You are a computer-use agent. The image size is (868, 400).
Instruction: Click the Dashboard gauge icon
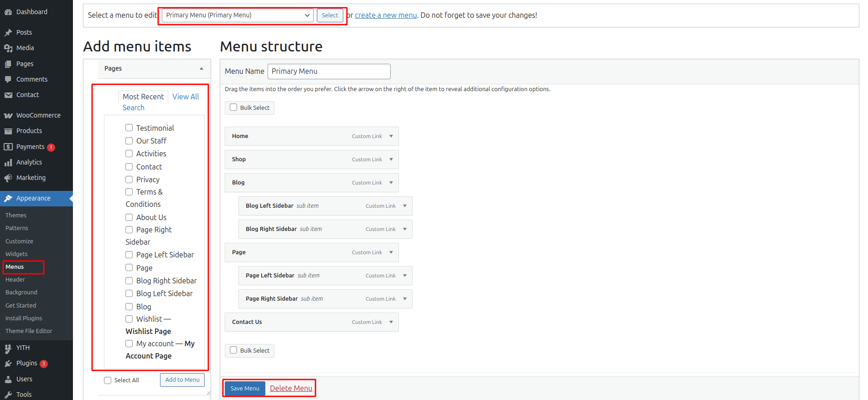click(8, 12)
